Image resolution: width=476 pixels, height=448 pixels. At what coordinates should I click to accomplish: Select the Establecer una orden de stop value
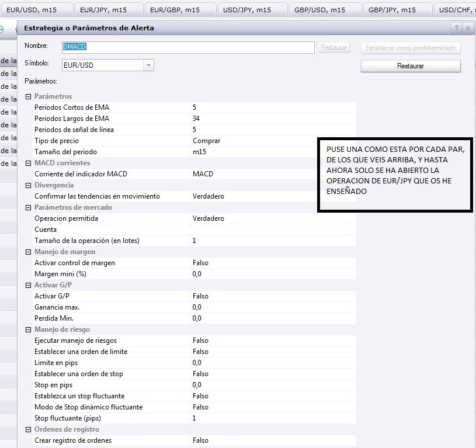point(200,374)
